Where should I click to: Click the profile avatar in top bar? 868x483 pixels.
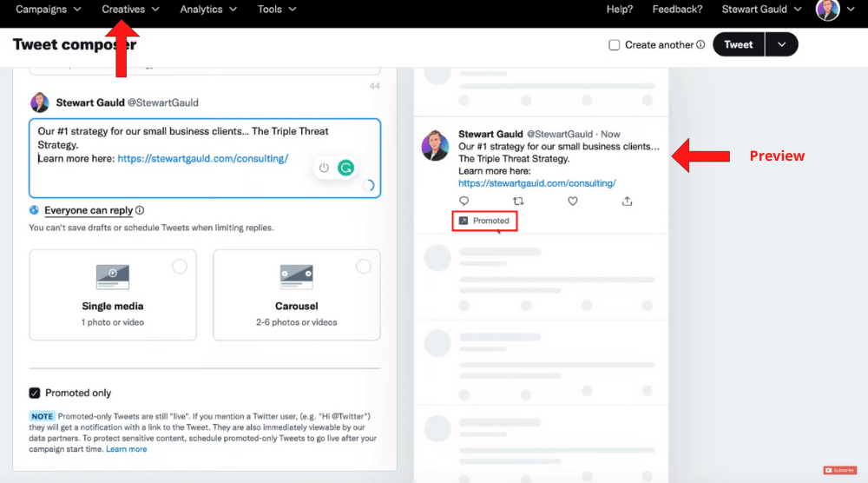click(x=827, y=10)
